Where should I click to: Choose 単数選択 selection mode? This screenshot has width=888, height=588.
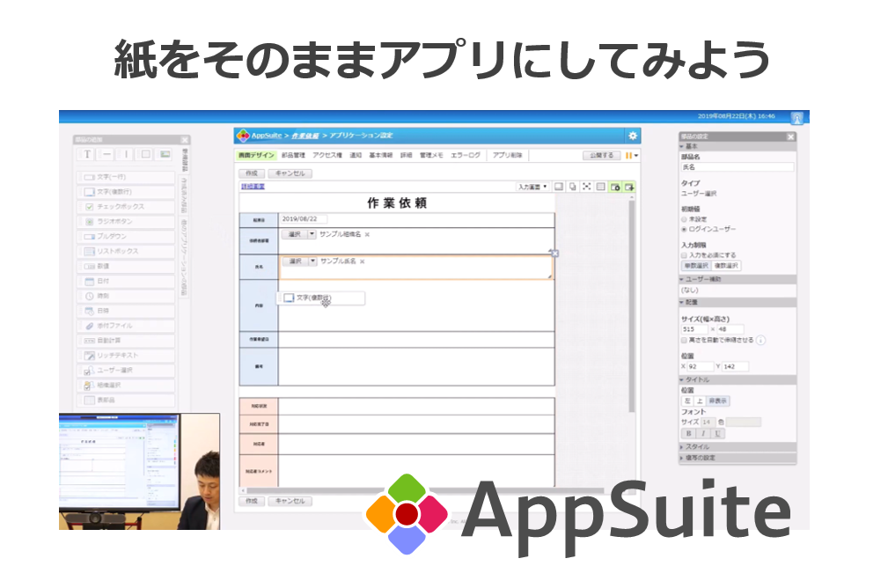[x=696, y=266]
